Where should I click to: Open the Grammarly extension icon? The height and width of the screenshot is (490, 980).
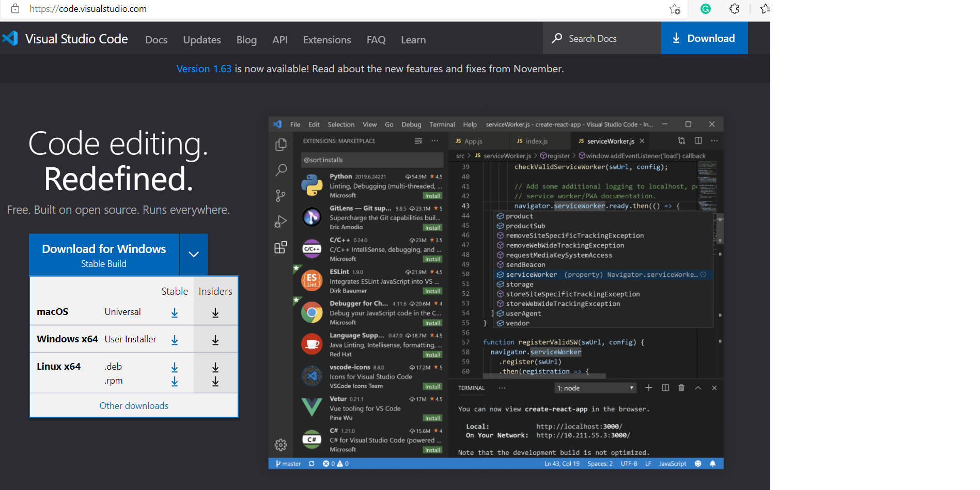706,9
